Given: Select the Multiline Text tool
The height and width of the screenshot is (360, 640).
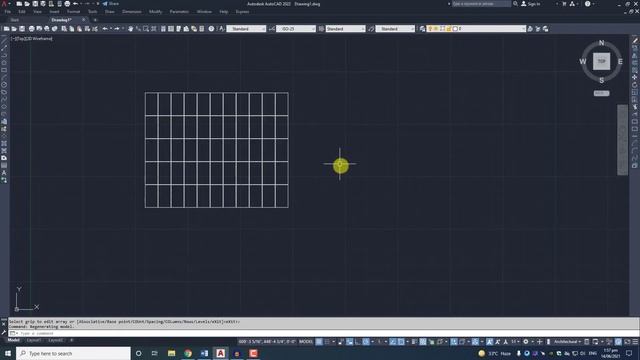Looking at the screenshot, I should click(x=4, y=173).
